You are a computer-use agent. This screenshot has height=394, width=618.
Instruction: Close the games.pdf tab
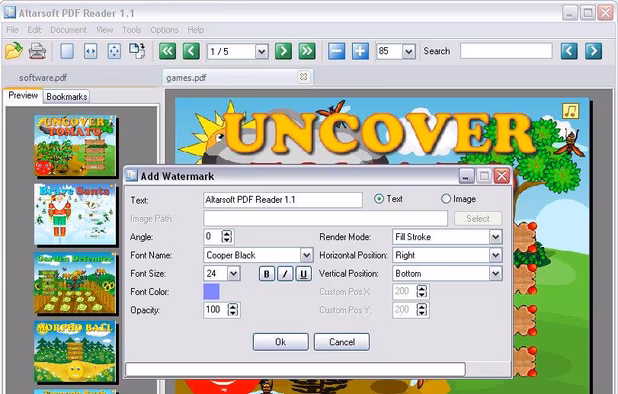pos(303,76)
